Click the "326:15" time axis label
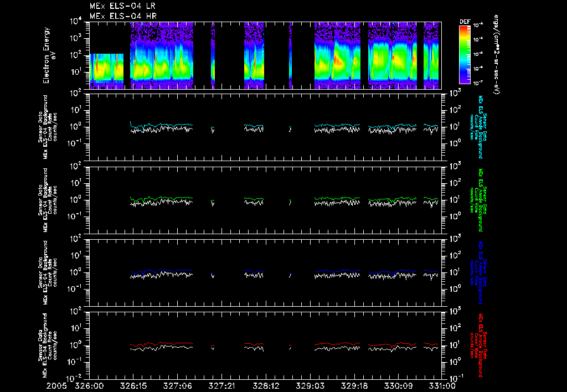This screenshot has width=567, height=392. tap(134, 386)
